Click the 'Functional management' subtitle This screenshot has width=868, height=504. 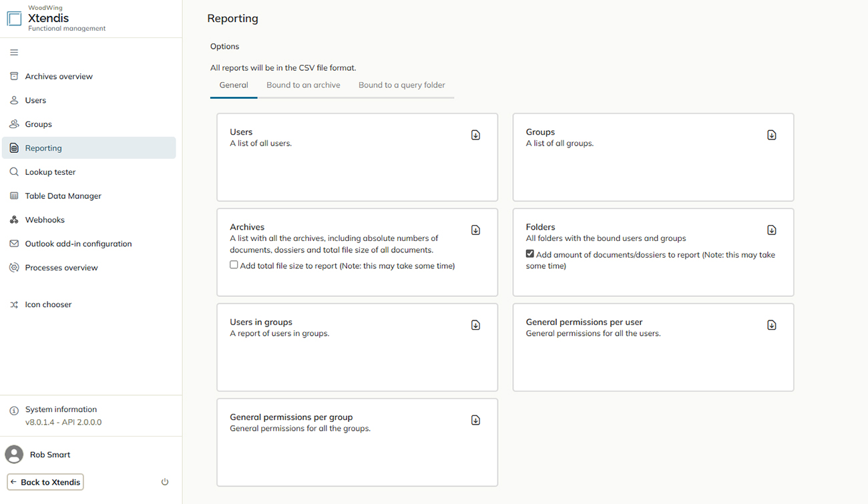point(67,29)
